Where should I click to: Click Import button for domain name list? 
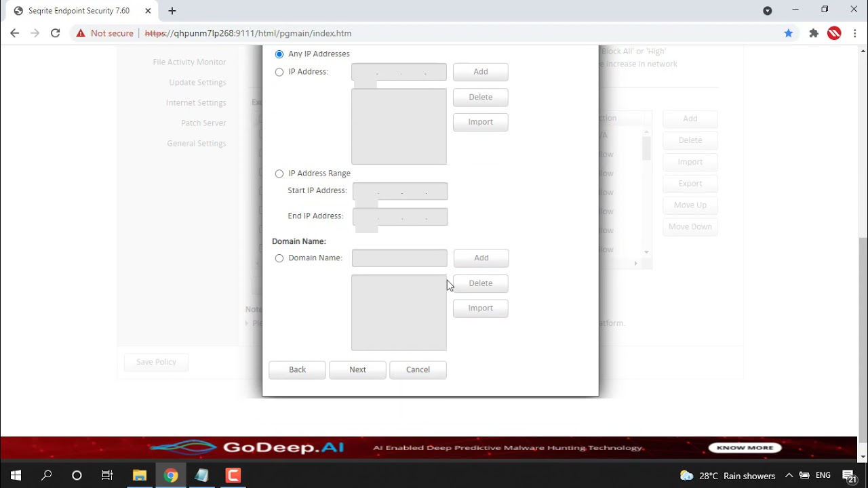point(481,308)
